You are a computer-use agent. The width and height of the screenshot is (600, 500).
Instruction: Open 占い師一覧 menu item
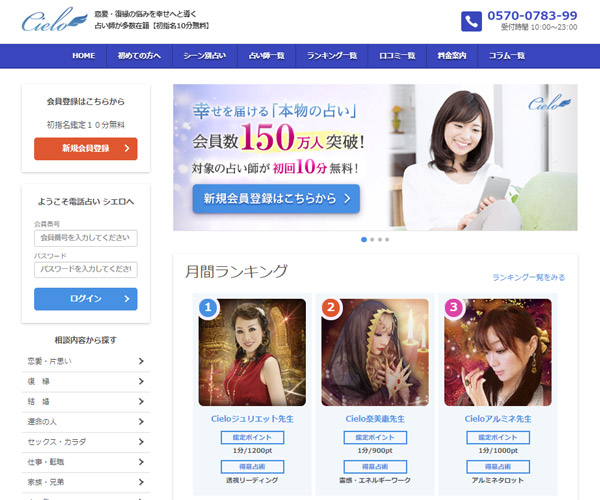point(267,56)
